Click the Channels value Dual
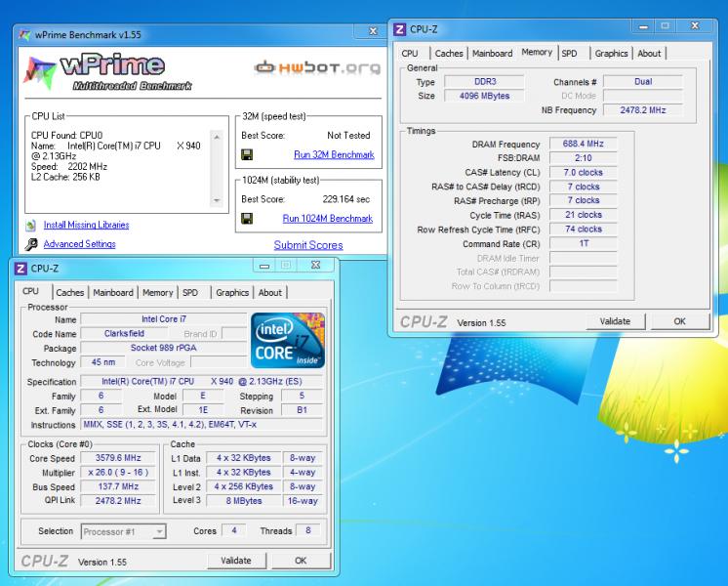This screenshot has height=586, width=728. (x=643, y=81)
